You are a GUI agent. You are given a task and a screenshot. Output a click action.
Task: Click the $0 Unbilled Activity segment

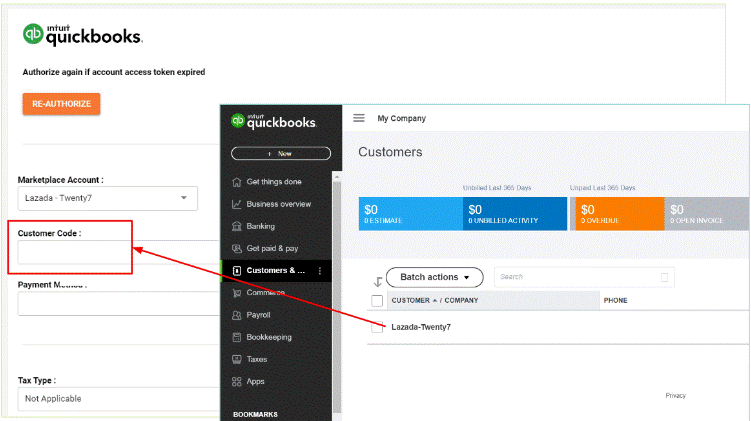(515, 214)
